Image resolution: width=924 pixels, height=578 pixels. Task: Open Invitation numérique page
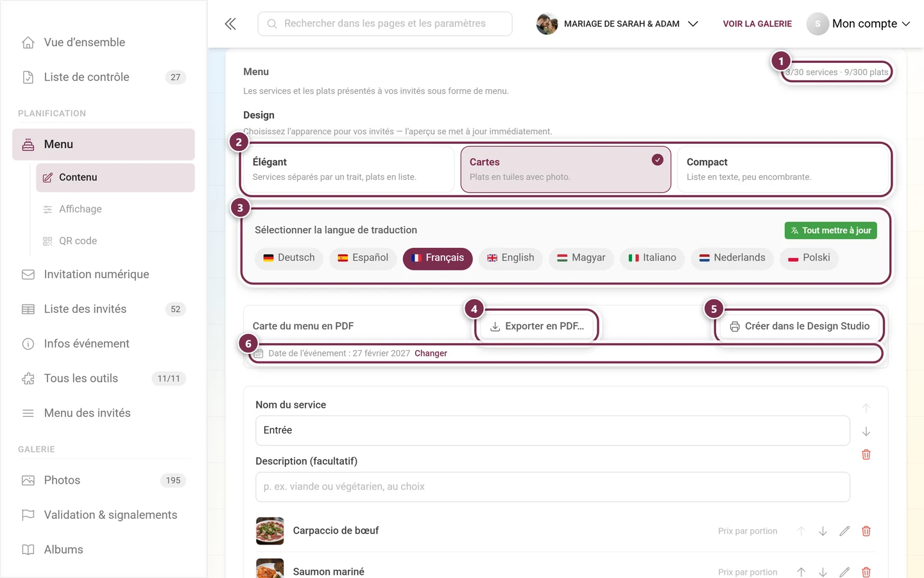coord(103,274)
